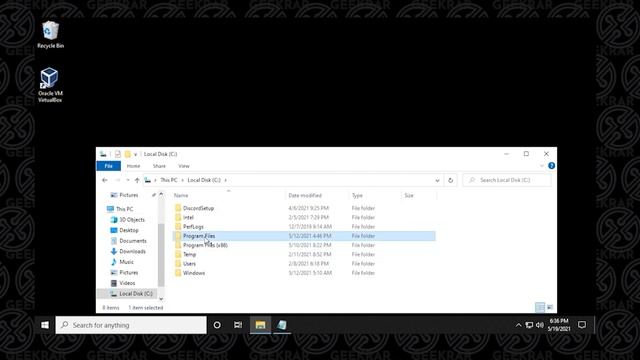Image resolution: width=640 pixels, height=360 pixels.
Task: Click the taskbar search box
Action: [131, 325]
